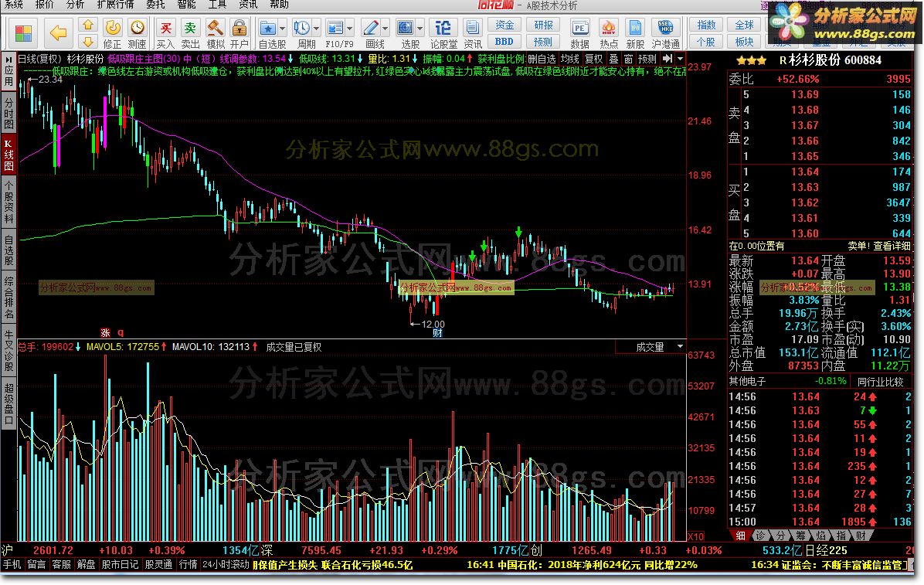Click the 开户 padlock icon
The height and width of the screenshot is (585, 924).
click(239, 28)
